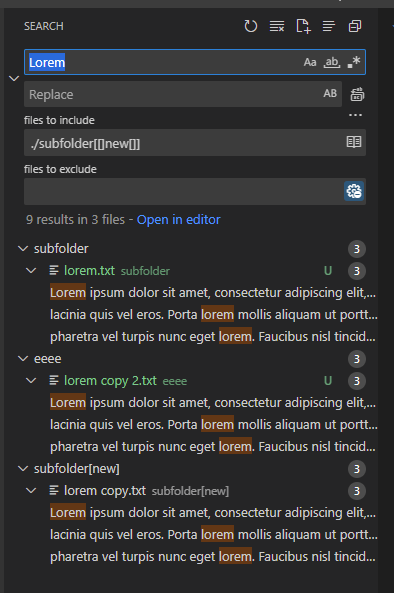Click the SEARCH panel title
The image size is (394, 593).
click(44, 26)
